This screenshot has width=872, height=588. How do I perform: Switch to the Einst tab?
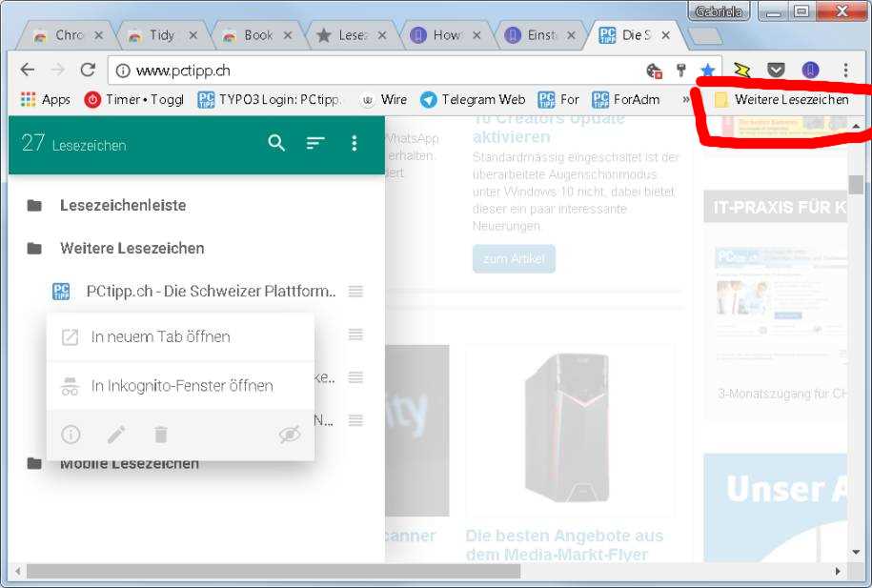coord(539,35)
